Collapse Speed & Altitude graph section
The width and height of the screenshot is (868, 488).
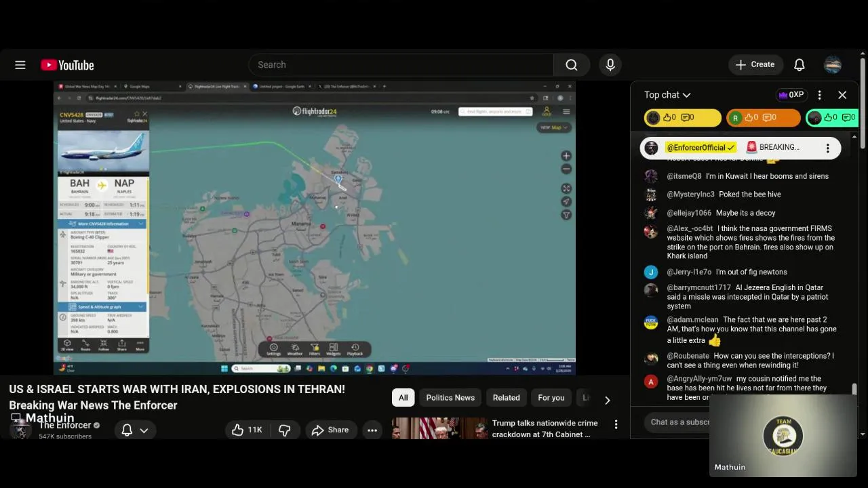[103, 307]
